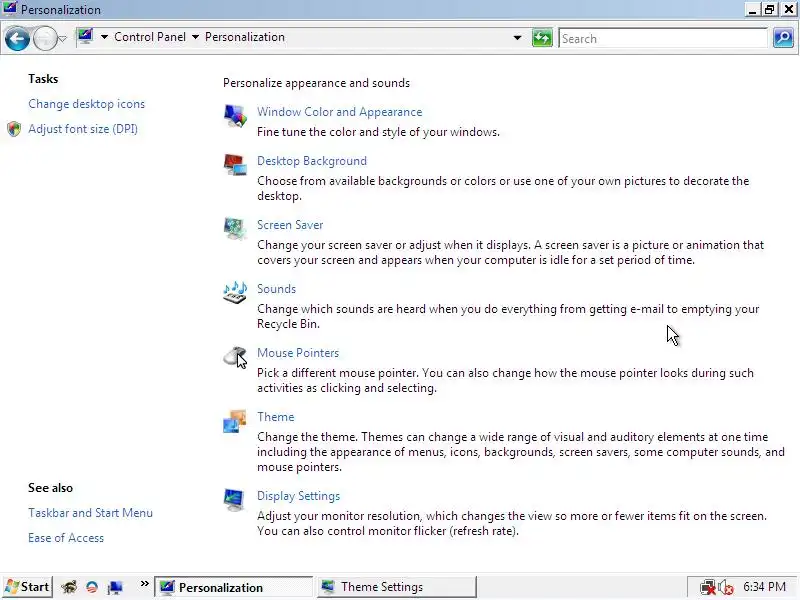Open the Desktop Background link
The width and height of the screenshot is (800, 600).
click(x=312, y=161)
